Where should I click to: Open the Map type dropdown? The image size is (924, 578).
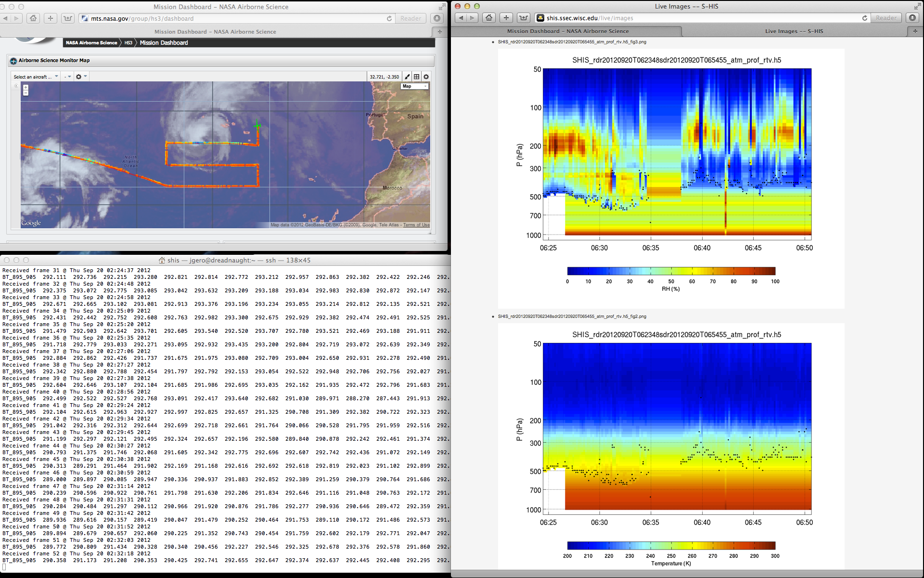[414, 86]
